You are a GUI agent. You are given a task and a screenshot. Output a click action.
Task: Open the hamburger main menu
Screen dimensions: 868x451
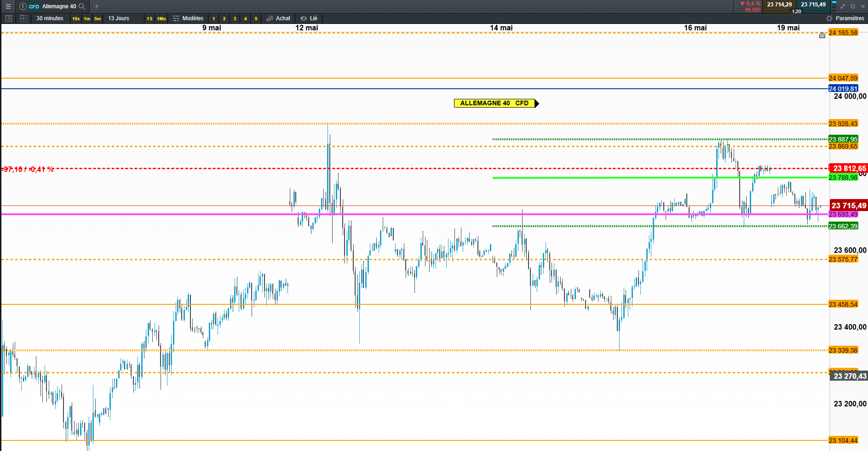point(8,6)
